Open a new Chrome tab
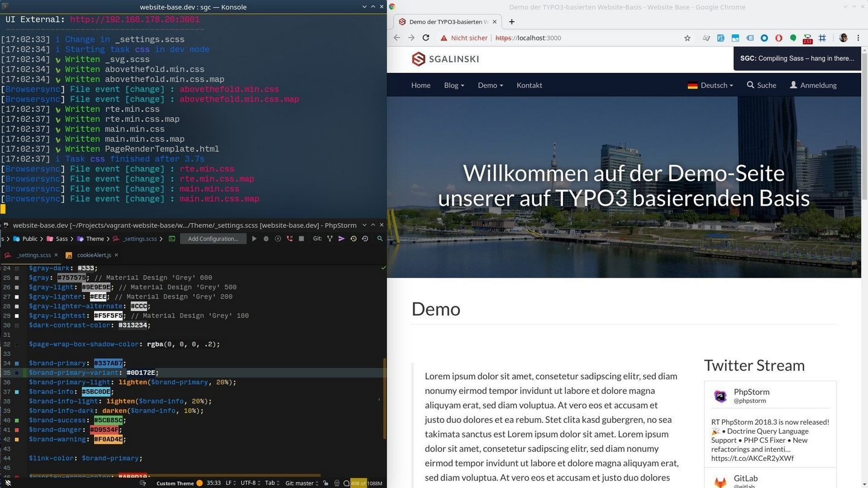The width and height of the screenshot is (868, 488). click(512, 22)
